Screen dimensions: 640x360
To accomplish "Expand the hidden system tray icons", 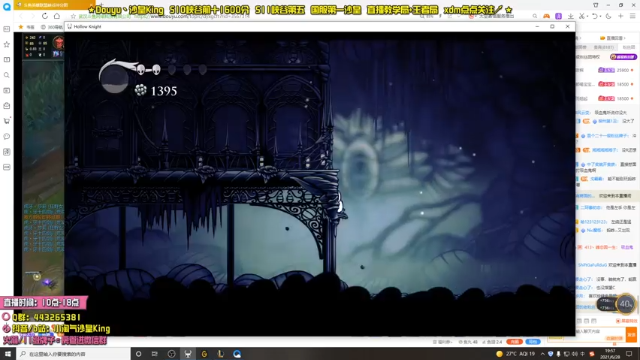I will point(542,354).
